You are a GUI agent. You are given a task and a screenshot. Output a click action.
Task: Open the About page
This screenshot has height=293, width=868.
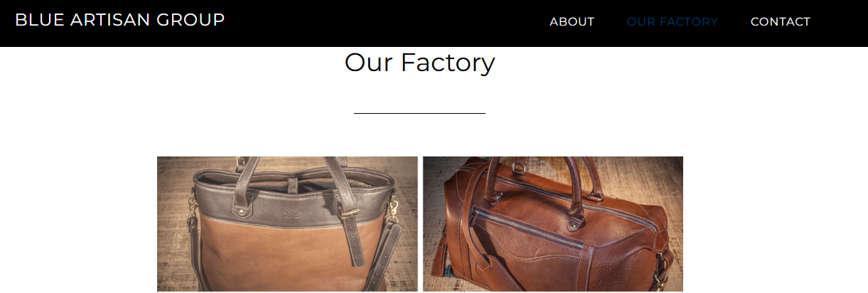click(x=572, y=22)
